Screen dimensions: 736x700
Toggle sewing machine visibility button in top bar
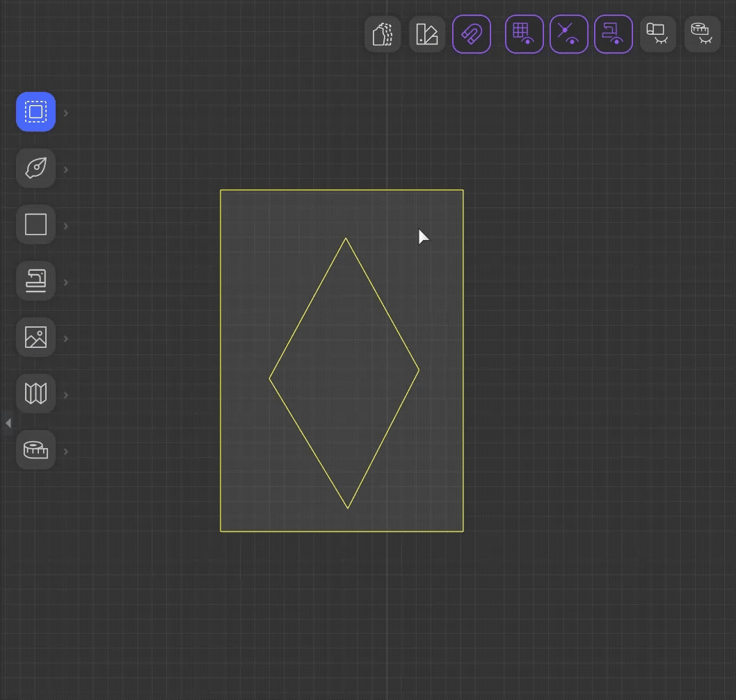(x=614, y=34)
